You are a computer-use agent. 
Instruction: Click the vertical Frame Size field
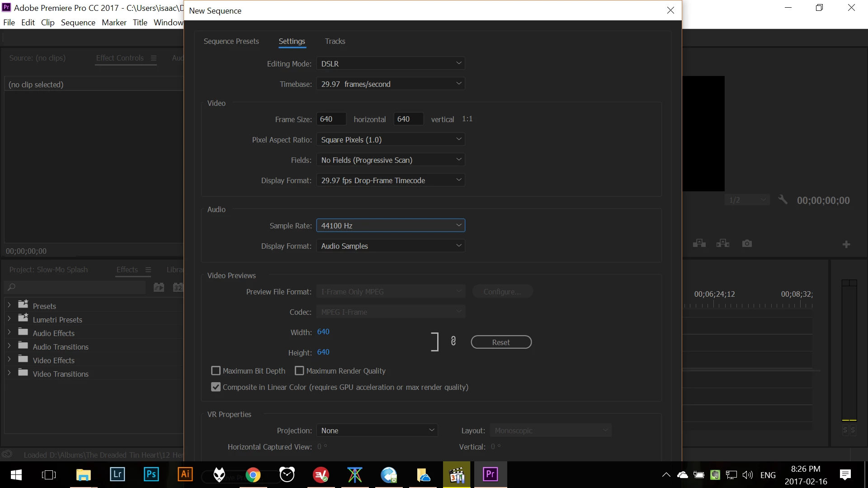click(x=409, y=119)
